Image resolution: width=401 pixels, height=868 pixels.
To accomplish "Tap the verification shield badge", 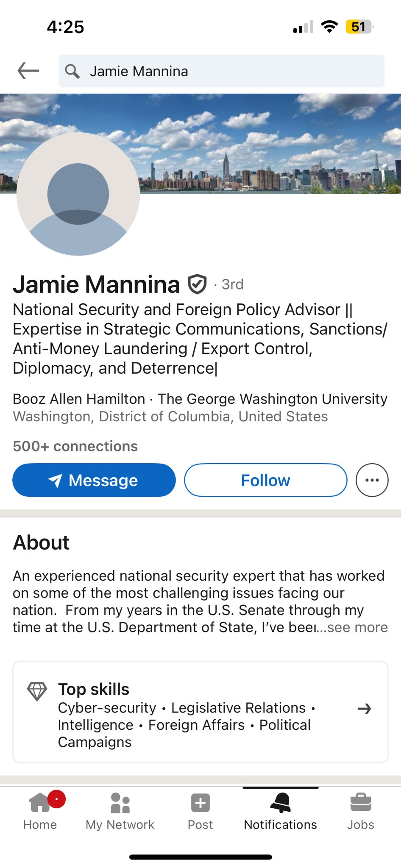I will point(197,284).
